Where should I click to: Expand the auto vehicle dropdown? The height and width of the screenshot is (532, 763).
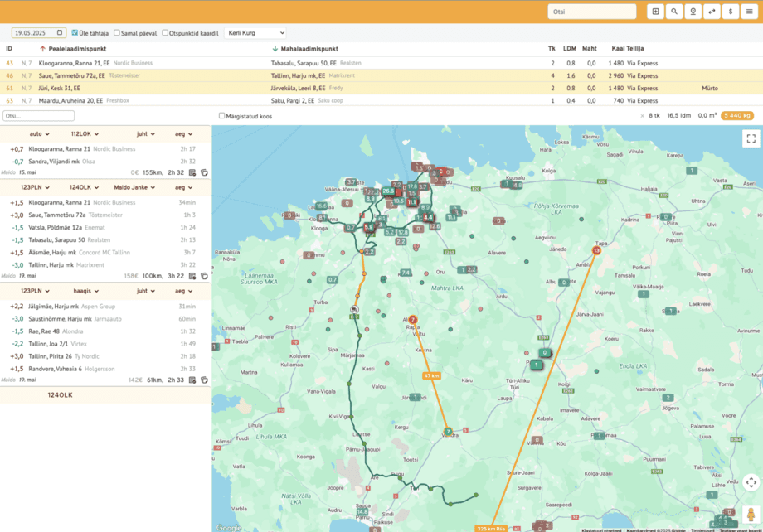pyautogui.click(x=39, y=133)
